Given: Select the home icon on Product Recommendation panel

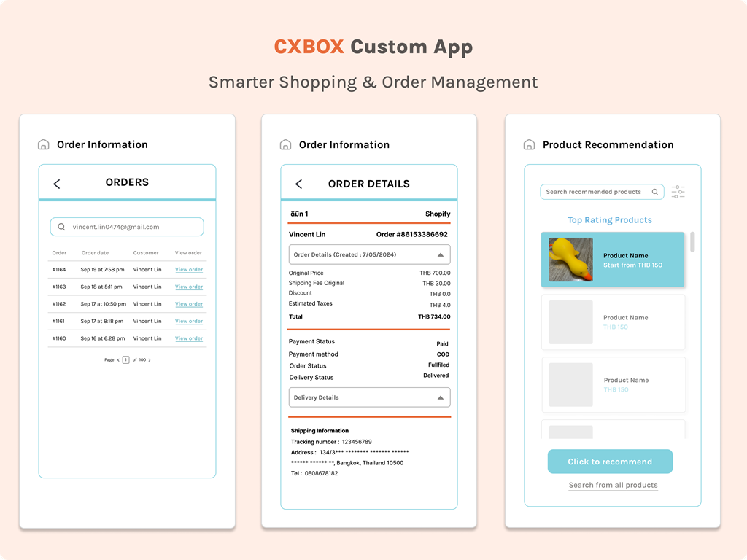Looking at the screenshot, I should (527, 144).
